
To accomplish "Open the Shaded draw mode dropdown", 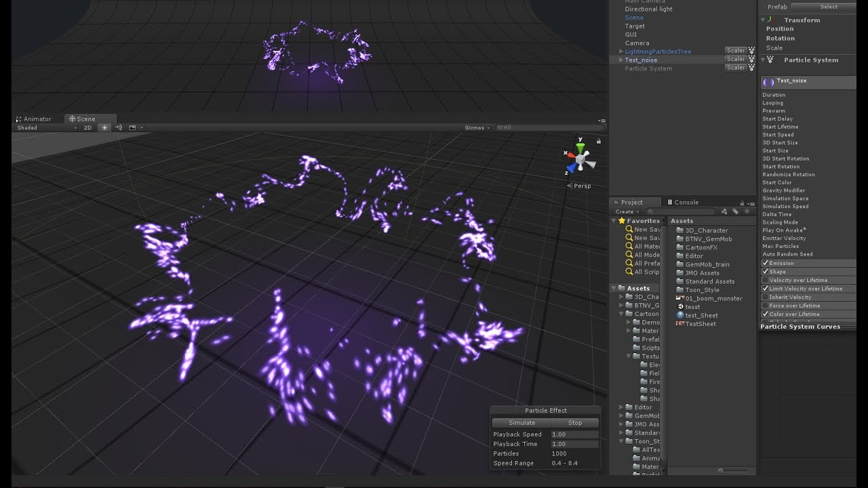I will (45, 127).
